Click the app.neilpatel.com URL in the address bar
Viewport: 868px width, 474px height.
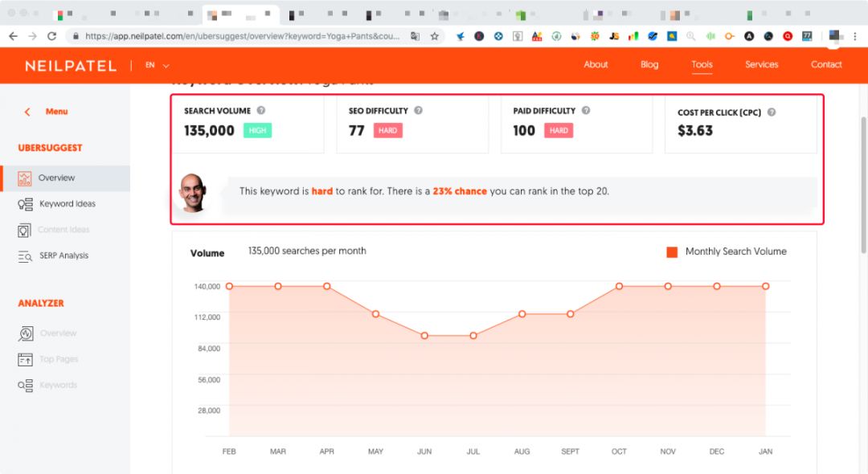[243, 36]
